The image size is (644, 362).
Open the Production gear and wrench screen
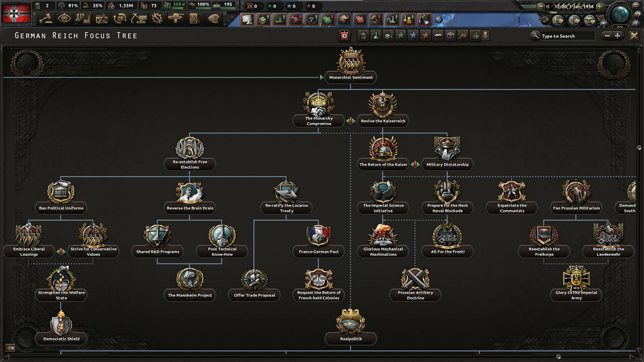click(x=157, y=18)
